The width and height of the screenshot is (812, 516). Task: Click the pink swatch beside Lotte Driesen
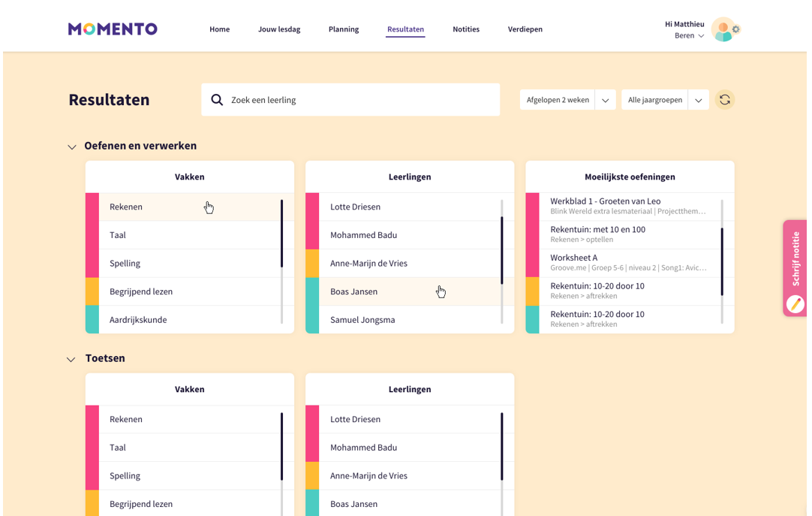click(312, 207)
